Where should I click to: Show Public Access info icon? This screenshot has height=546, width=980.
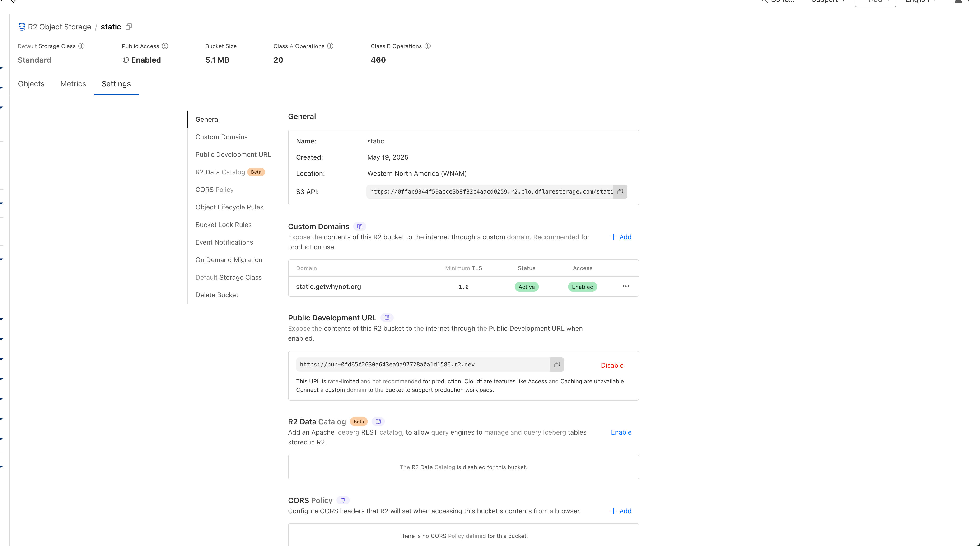pyautogui.click(x=165, y=46)
